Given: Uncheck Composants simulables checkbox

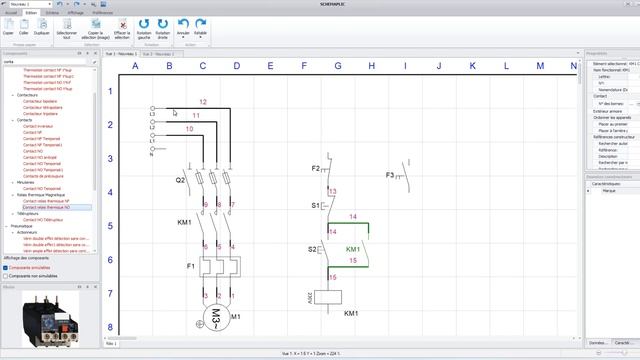Looking at the screenshot, I should (5, 268).
